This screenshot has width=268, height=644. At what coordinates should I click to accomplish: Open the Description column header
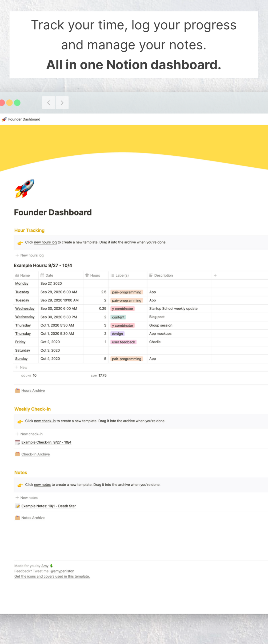click(179, 275)
